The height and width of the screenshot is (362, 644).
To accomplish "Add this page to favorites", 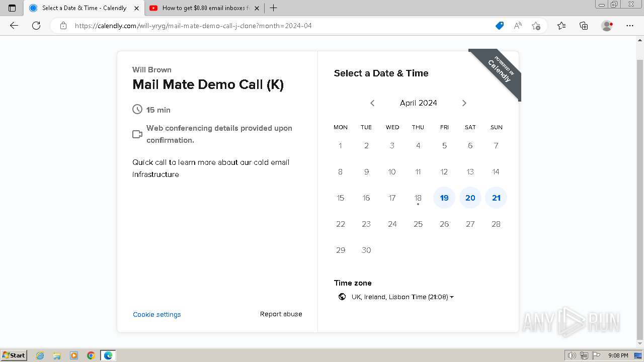I will (536, 26).
